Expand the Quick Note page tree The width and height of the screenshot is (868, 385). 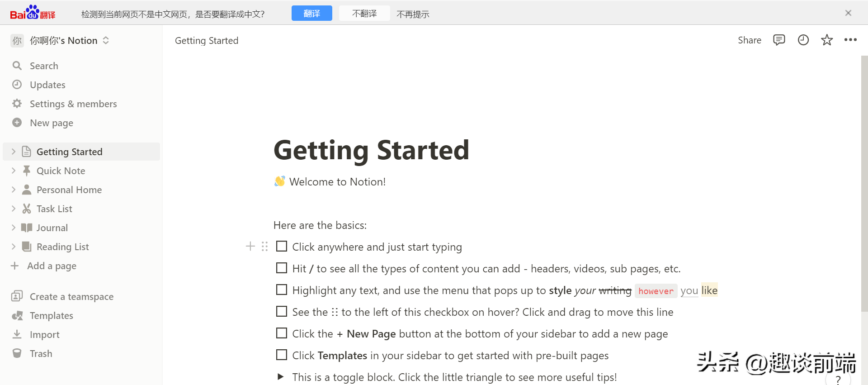[x=13, y=171]
